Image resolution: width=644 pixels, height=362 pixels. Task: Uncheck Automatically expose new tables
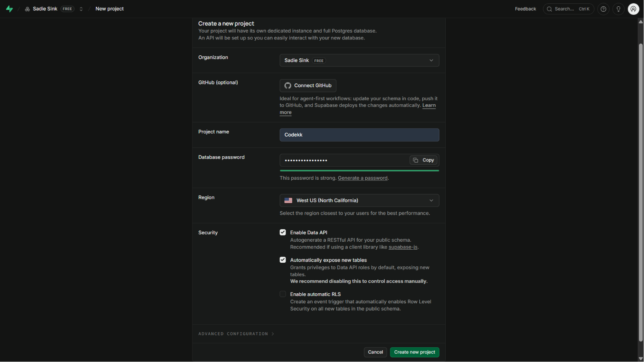(283, 260)
